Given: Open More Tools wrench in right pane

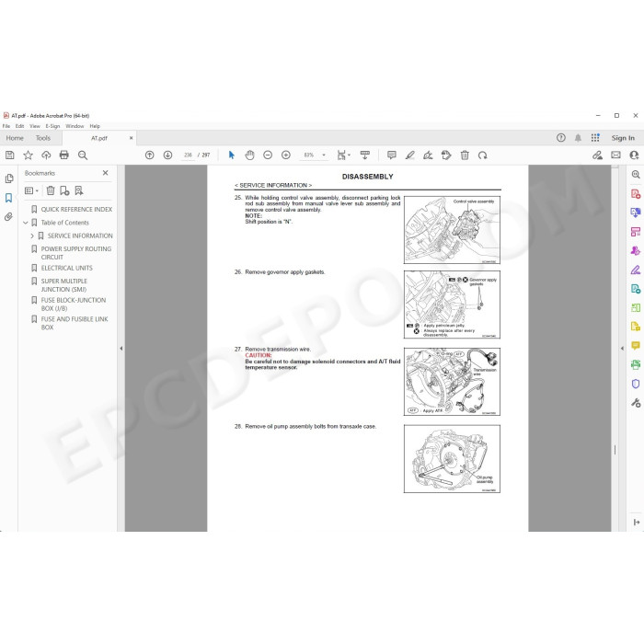Looking at the screenshot, I should coord(636,403).
